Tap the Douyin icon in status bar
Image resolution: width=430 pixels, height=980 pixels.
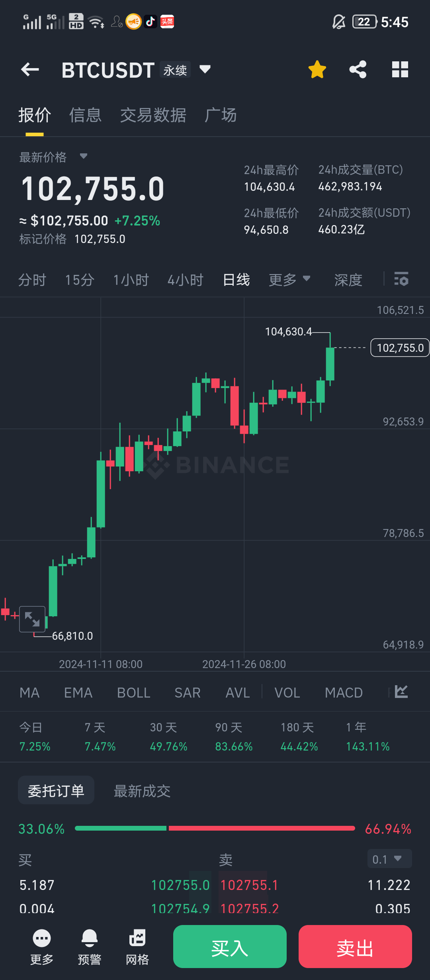pyautogui.click(x=150, y=22)
